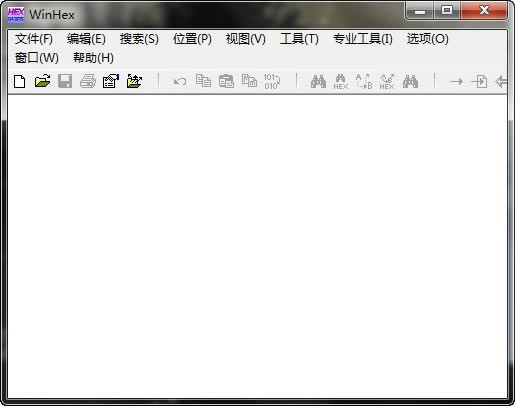This screenshot has width=515, height=406.
Task: Click the Replace text A to B icon
Action: (x=364, y=82)
